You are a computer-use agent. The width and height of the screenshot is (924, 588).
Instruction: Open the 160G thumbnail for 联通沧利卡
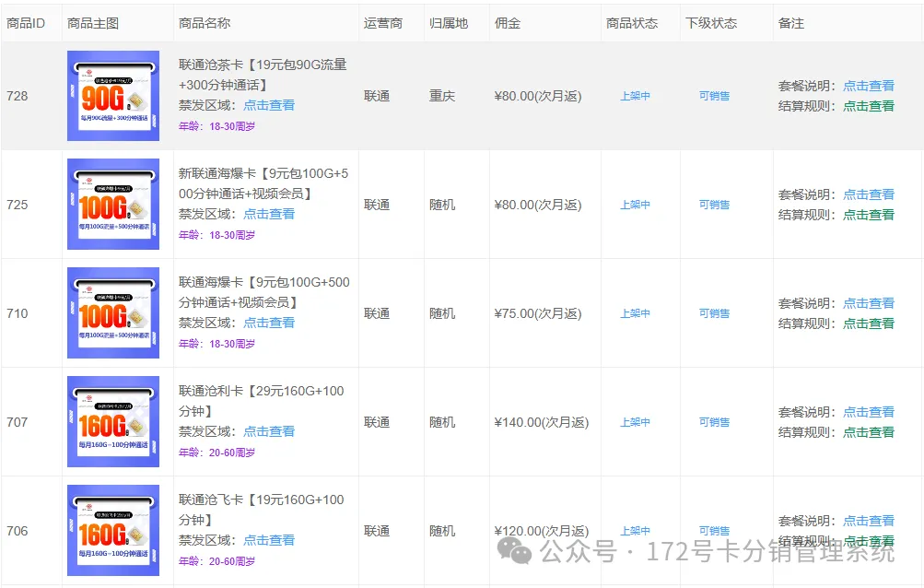tap(111, 421)
